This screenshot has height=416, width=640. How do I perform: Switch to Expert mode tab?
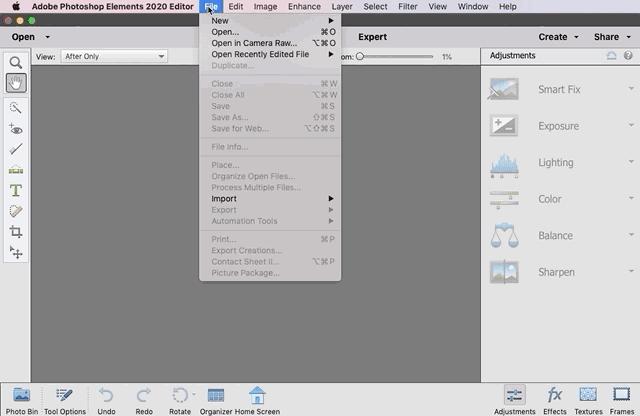coord(372,37)
